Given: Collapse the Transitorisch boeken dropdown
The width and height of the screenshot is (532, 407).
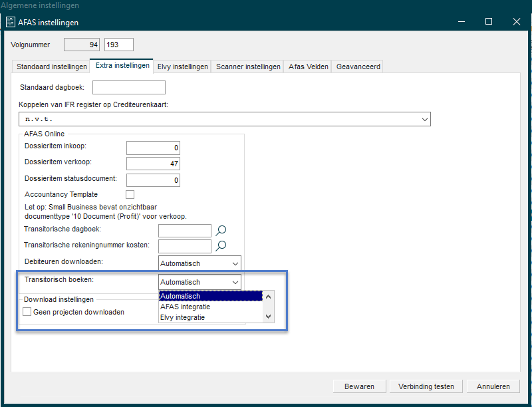Looking at the screenshot, I should point(235,282).
